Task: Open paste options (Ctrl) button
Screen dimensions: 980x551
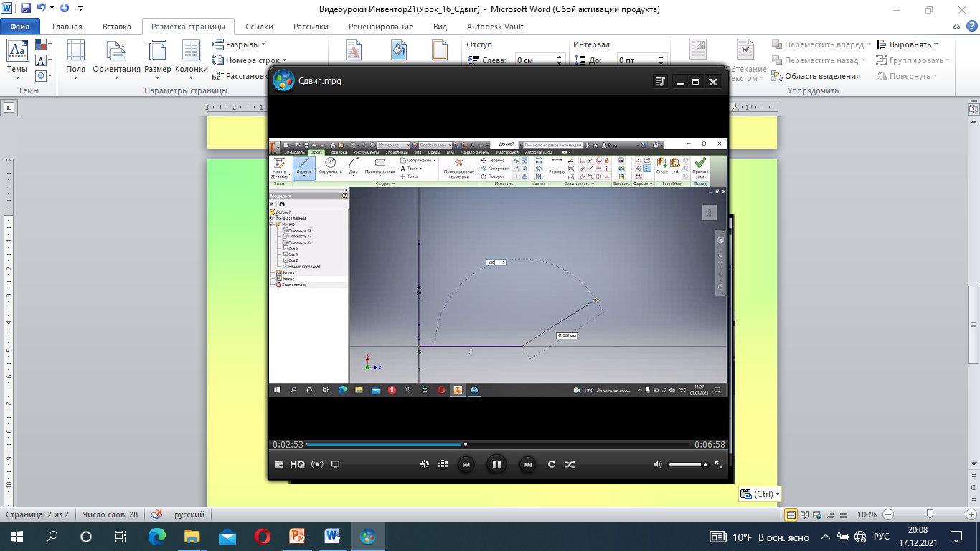Action: (x=759, y=494)
